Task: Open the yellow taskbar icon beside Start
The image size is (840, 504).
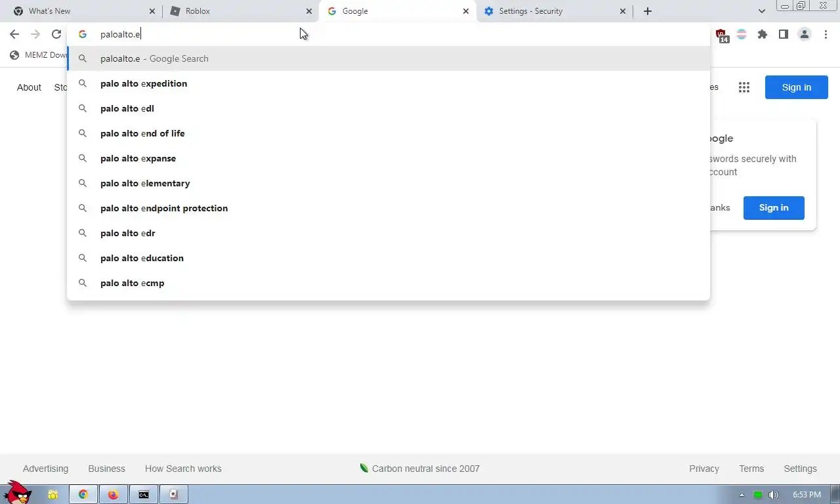Action: (53, 495)
